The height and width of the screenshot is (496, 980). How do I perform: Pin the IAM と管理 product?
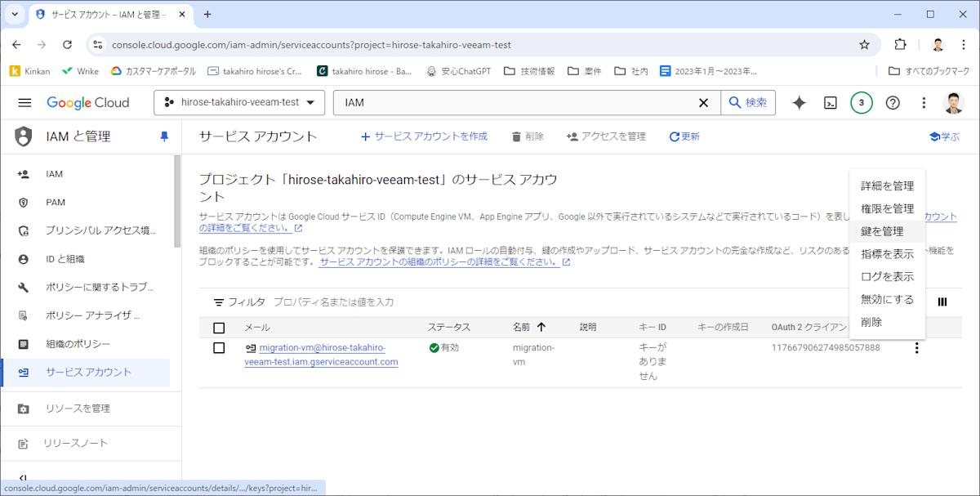[164, 136]
